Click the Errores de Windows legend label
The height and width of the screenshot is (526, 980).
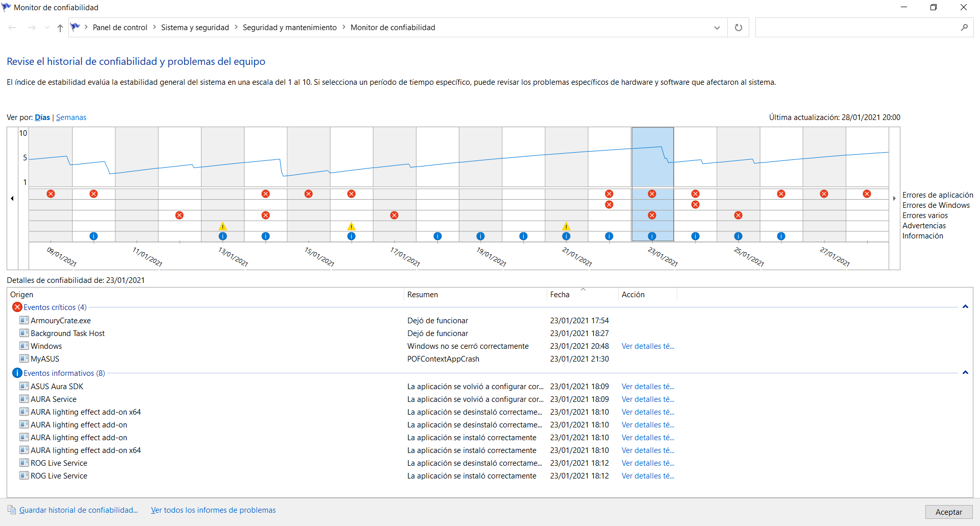pos(936,205)
